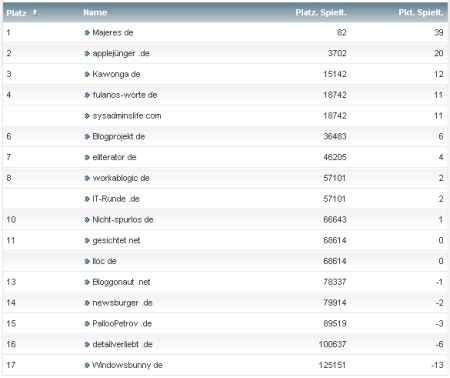Image resolution: width=450 pixels, height=378 pixels.
Task: Click the arrow icon before Windowsbunny de
Action: pos(87,365)
